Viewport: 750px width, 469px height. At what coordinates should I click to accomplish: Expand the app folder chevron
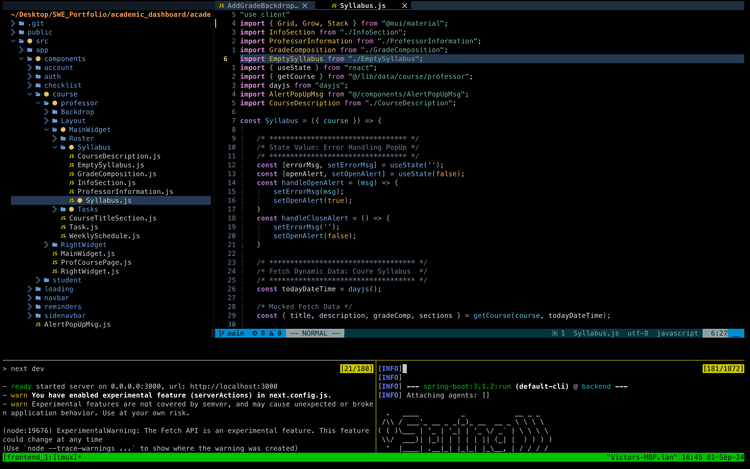pyautogui.click(x=22, y=50)
